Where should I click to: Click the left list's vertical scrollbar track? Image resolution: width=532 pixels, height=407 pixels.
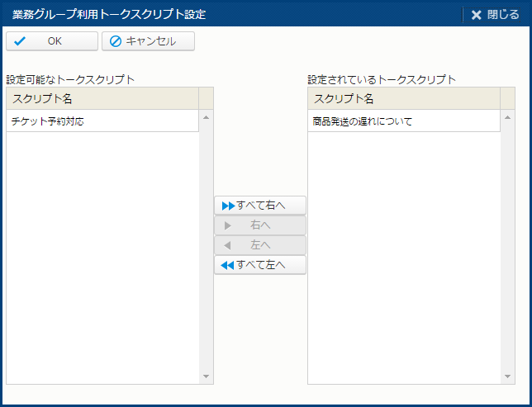coord(207,248)
